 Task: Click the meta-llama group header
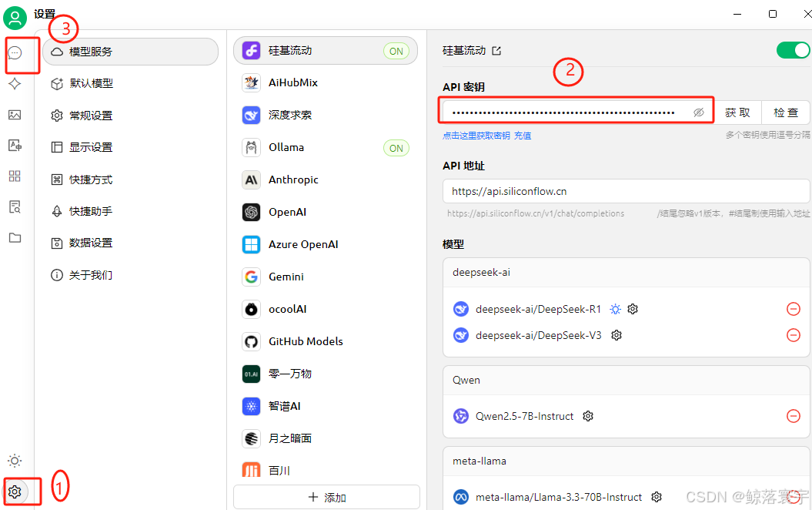[626, 461]
